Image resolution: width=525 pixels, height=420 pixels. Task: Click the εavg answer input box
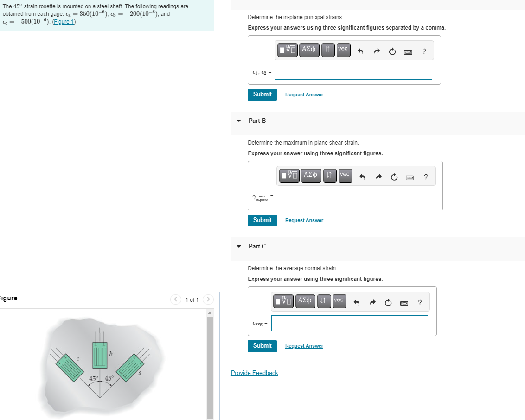[349, 323]
